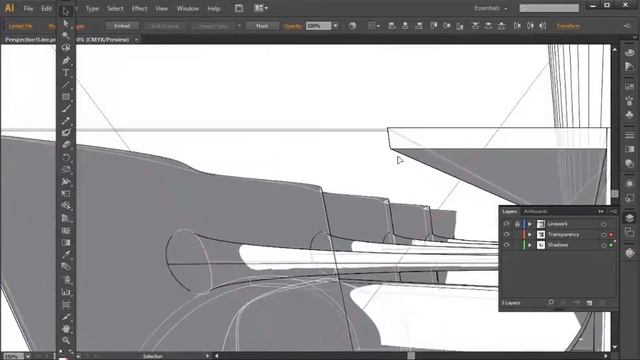Select the Magic Wand tool
Screen dimensions: 640x360
pos(66,36)
